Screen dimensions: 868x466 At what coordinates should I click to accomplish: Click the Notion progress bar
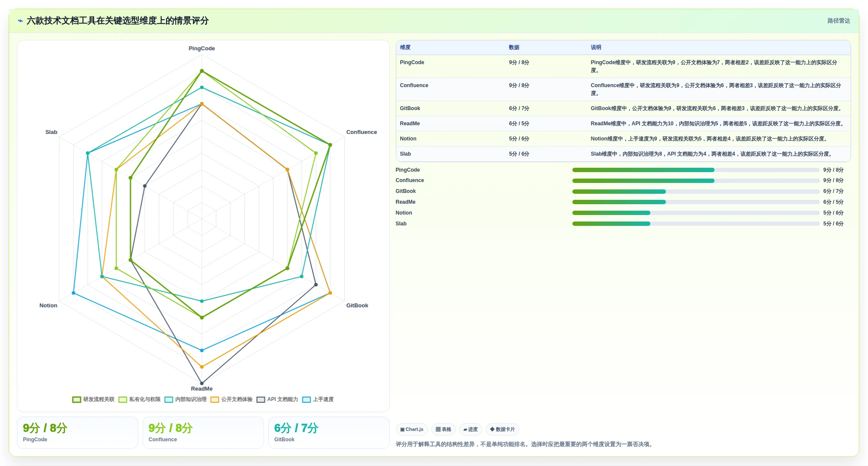[696, 213]
